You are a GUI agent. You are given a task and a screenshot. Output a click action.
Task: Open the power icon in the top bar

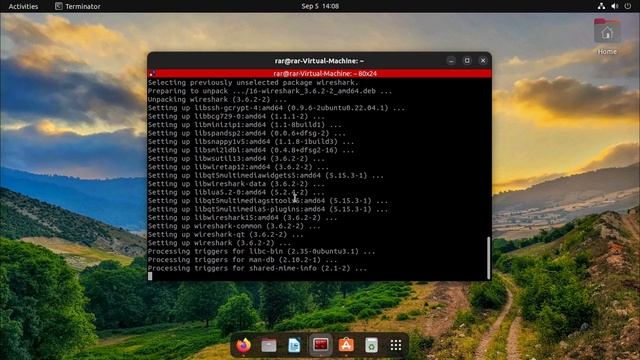tap(627, 6)
